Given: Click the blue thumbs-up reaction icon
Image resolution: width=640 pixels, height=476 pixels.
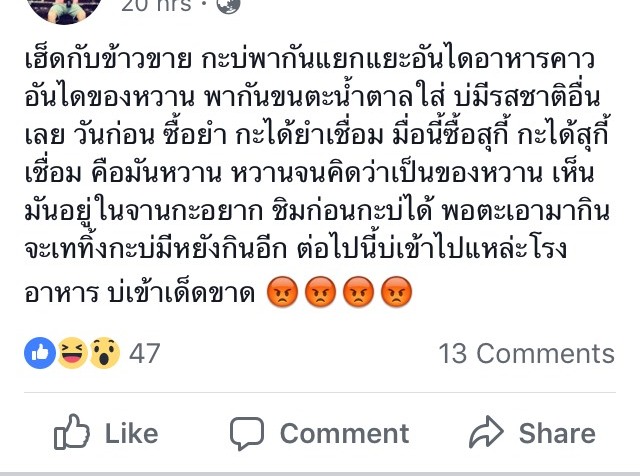Looking at the screenshot, I should click(x=40, y=353).
